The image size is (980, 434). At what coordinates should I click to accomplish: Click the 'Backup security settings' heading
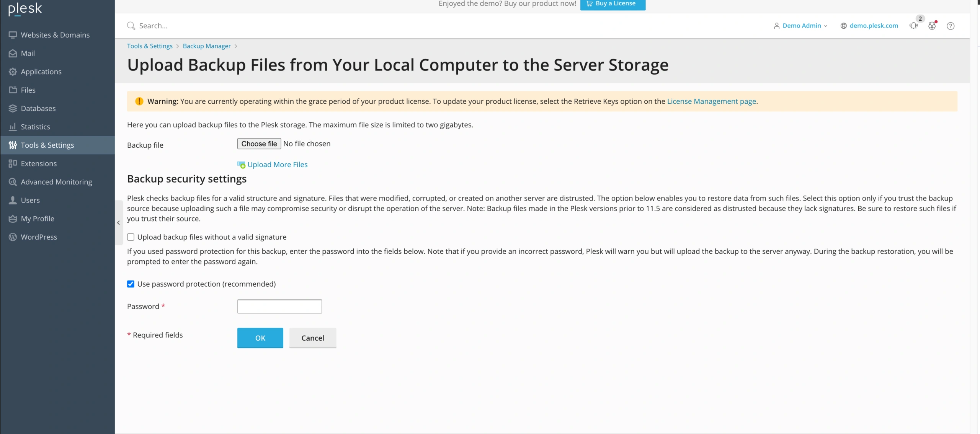click(187, 179)
